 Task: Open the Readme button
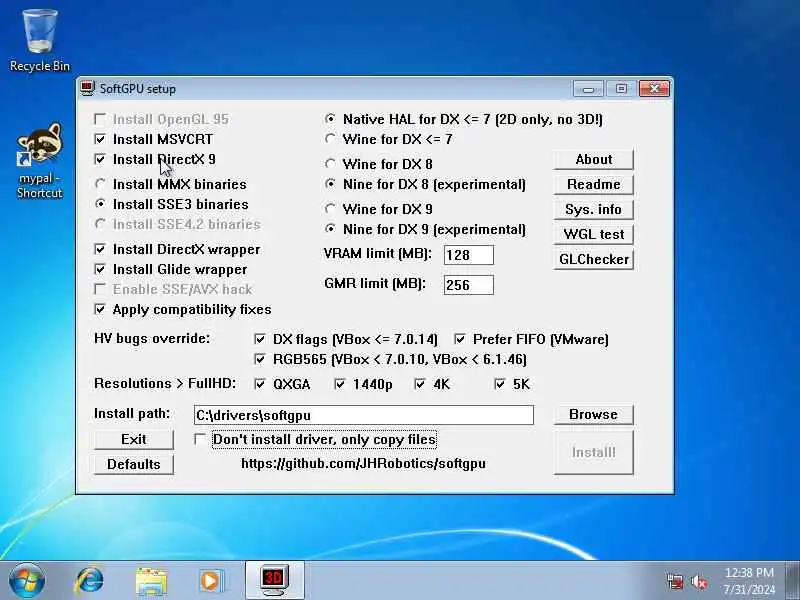594,184
